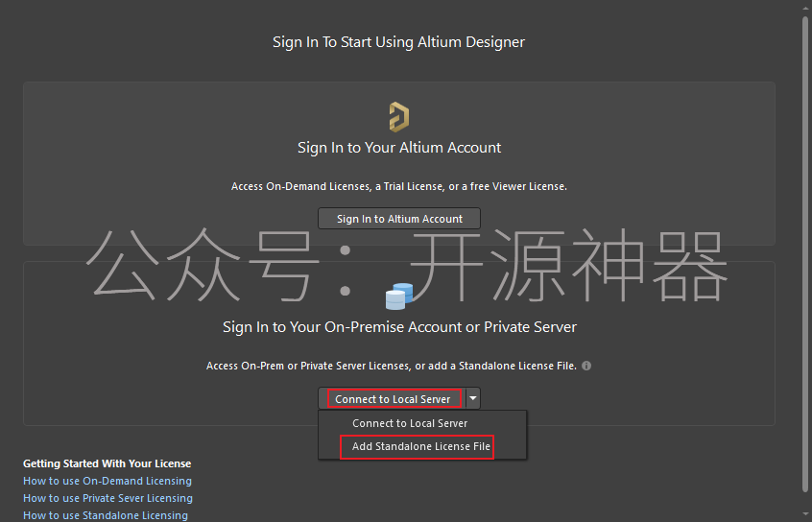Click the Connect to Local Server main button
Image resolution: width=812 pixels, height=522 pixels.
[392, 399]
